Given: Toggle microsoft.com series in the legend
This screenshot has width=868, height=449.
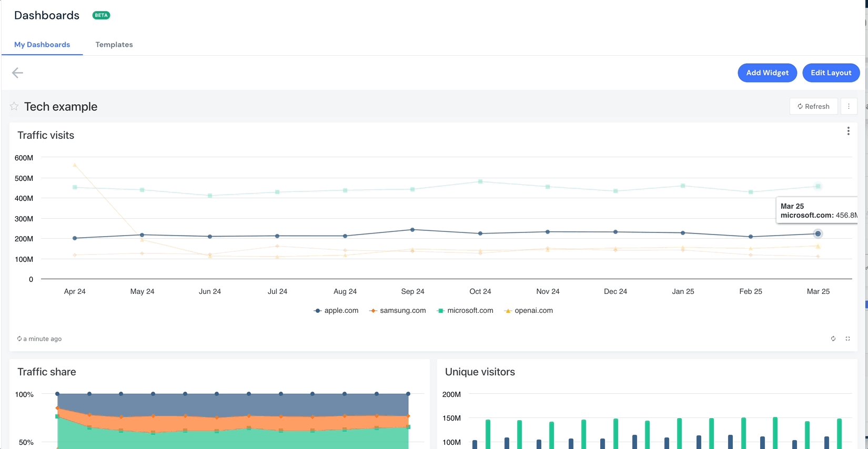Looking at the screenshot, I should pyautogui.click(x=465, y=311).
